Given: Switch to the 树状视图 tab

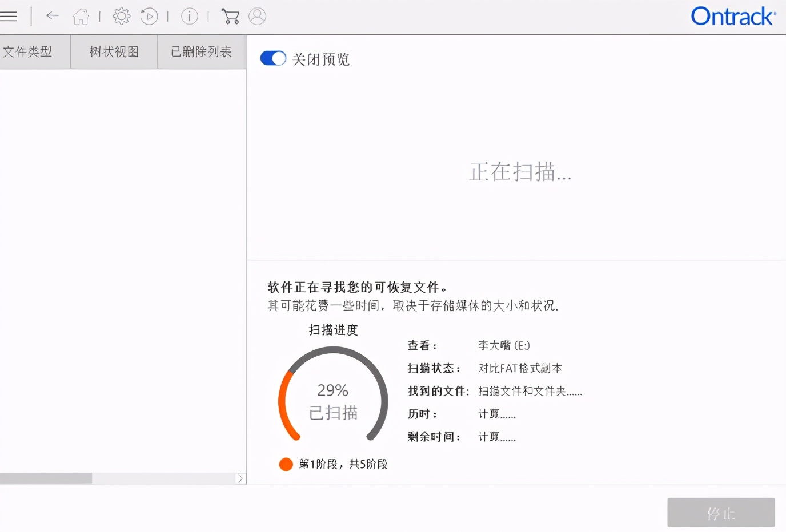Looking at the screenshot, I should [x=113, y=51].
